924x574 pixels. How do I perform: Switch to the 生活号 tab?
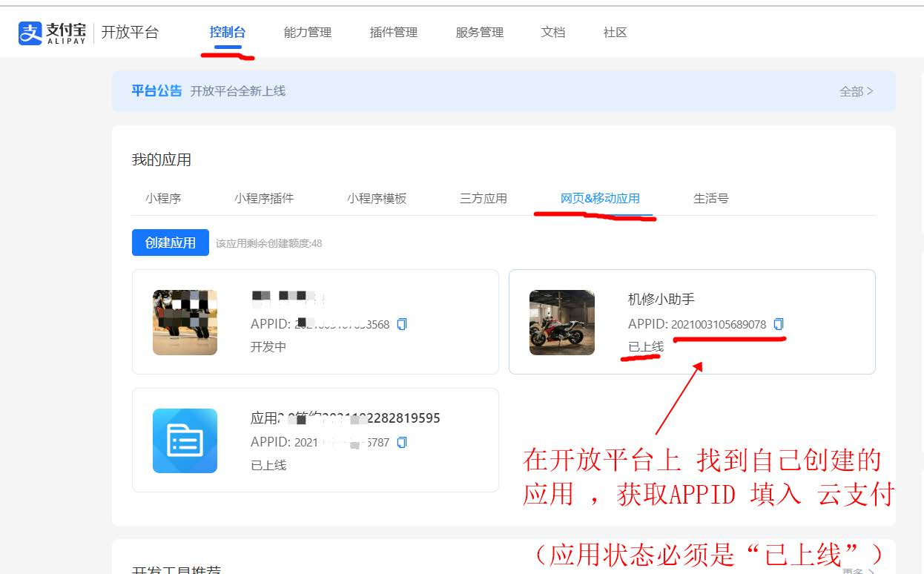tap(711, 199)
